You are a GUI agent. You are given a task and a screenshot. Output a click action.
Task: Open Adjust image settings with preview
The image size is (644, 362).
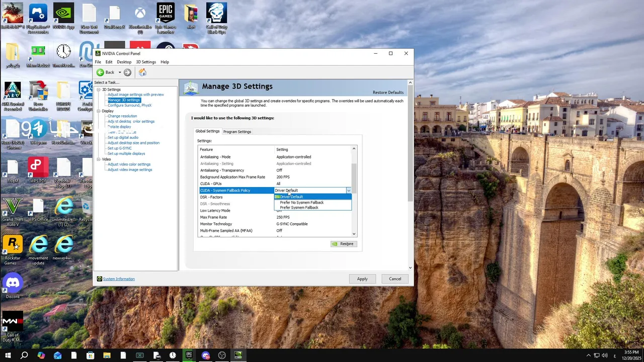[x=136, y=95]
